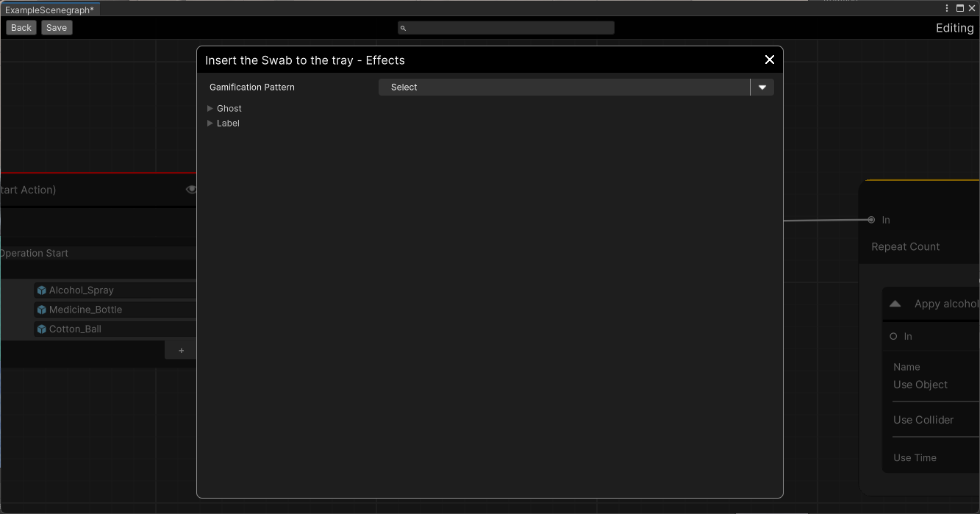Viewport: 980px width, 514px height.
Task: Click the In port of Repeat Count node
Action: tap(871, 220)
